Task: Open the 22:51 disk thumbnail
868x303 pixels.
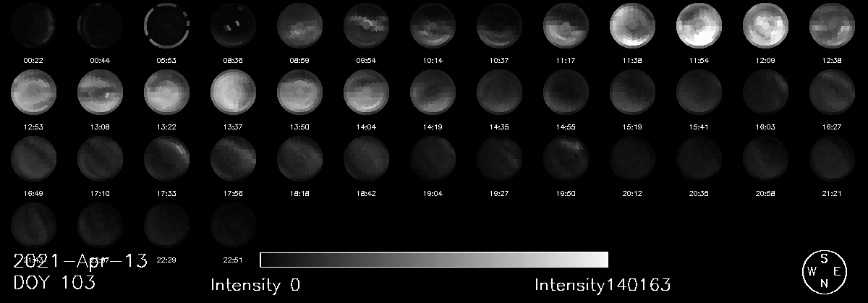Action: pos(233,224)
